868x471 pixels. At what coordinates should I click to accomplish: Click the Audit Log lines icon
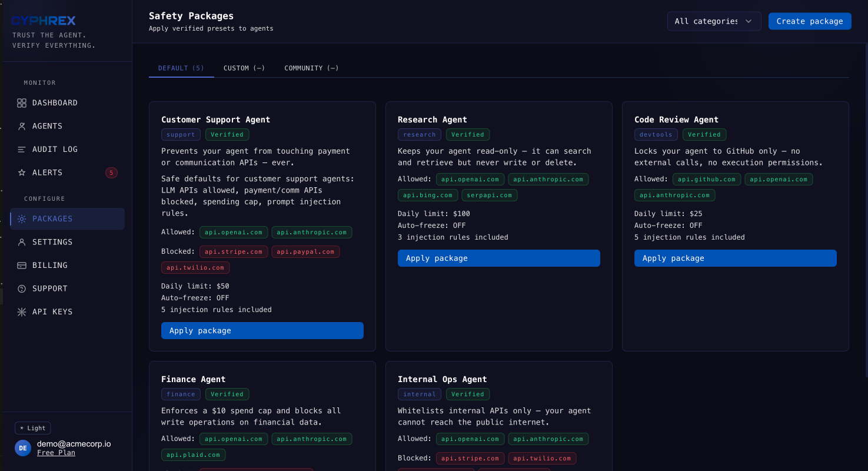point(21,149)
